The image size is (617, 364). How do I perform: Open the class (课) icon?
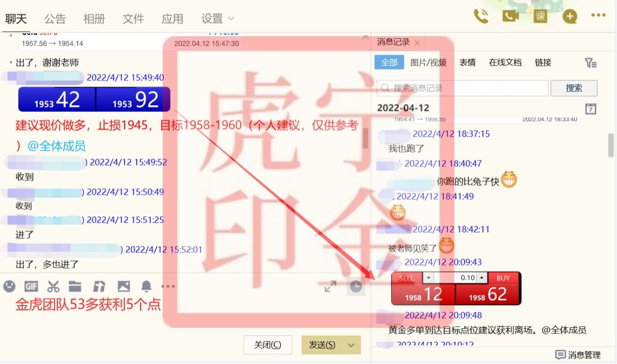(x=540, y=16)
